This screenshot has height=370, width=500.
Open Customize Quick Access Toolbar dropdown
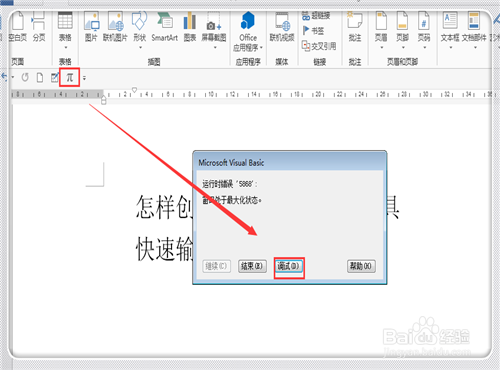[84, 78]
